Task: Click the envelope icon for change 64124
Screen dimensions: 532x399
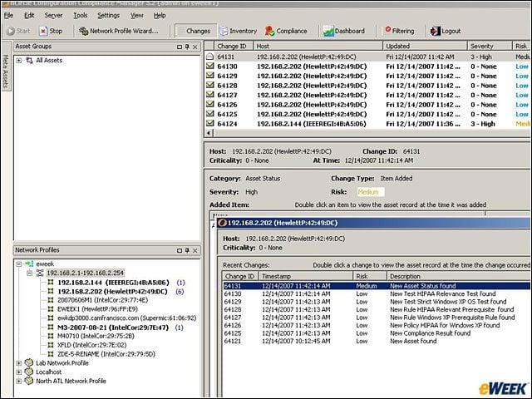Action: coord(210,123)
